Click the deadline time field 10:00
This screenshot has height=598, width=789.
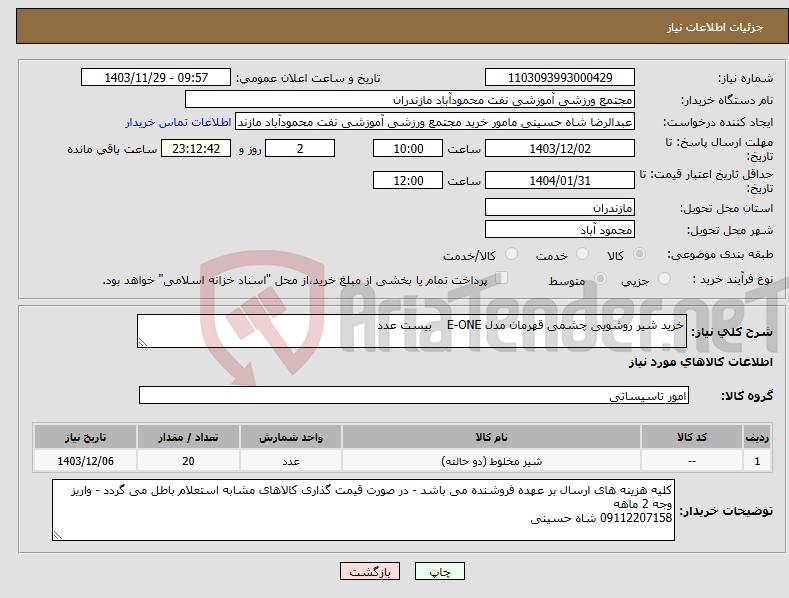[x=408, y=148]
